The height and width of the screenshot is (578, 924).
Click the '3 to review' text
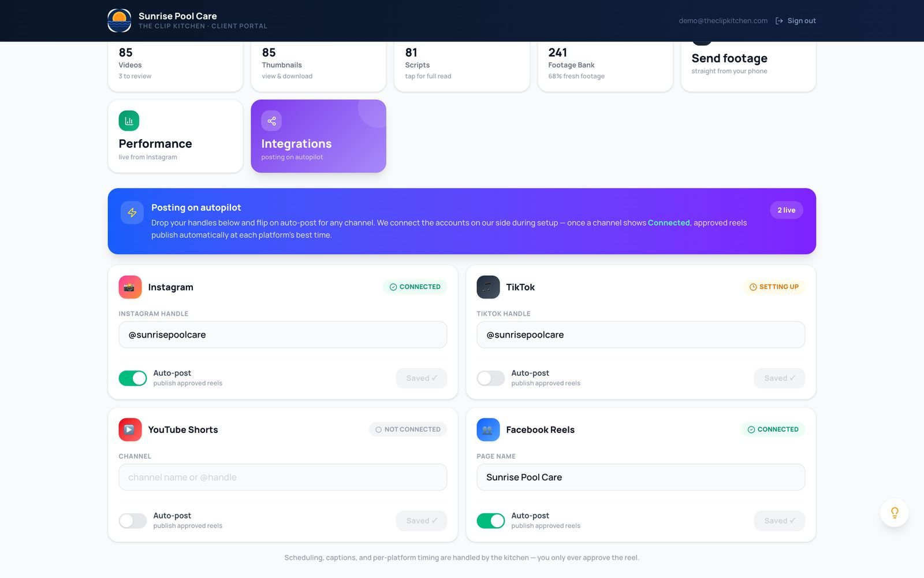tap(135, 76)
